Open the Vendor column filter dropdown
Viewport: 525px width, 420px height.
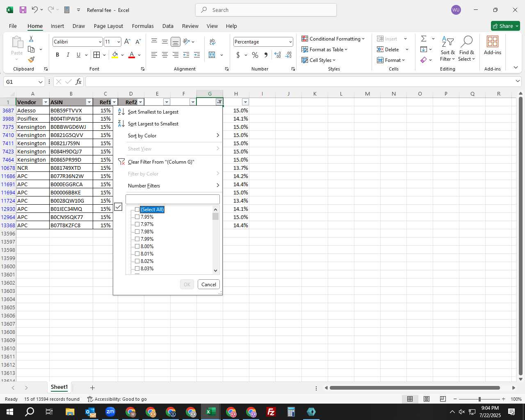click(x=46, y=102)
